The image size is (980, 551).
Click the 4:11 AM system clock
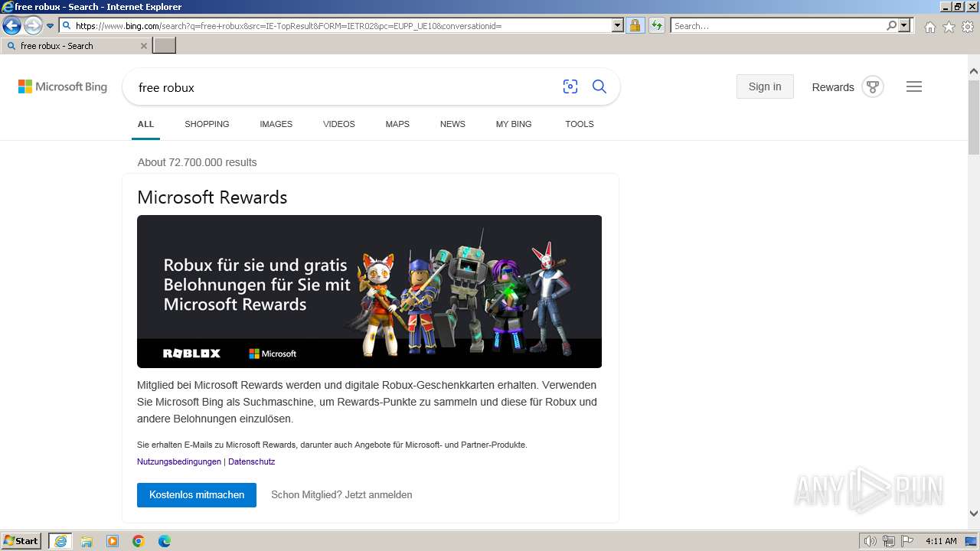[941, 541]
